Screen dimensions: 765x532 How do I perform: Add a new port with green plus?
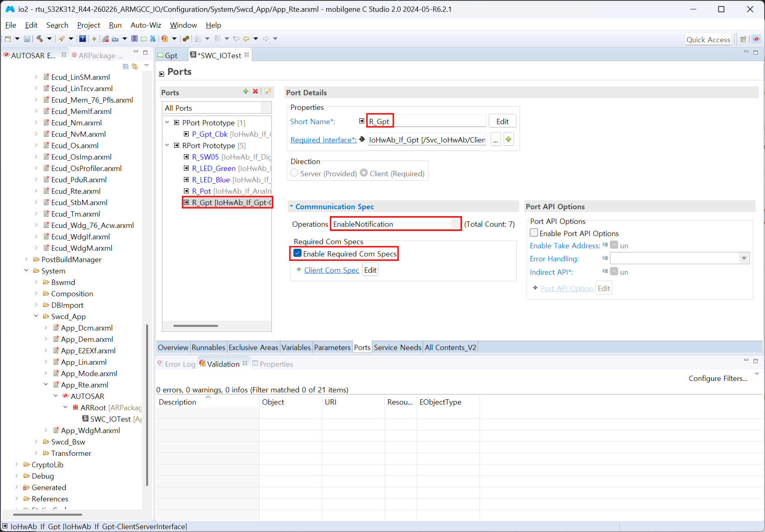[246, 92]
